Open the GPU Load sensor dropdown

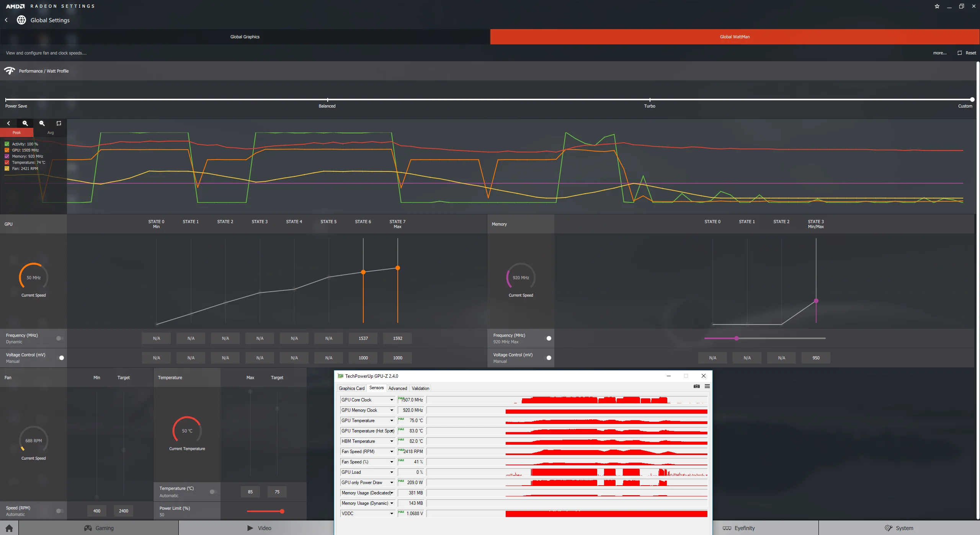click(392, 472)
